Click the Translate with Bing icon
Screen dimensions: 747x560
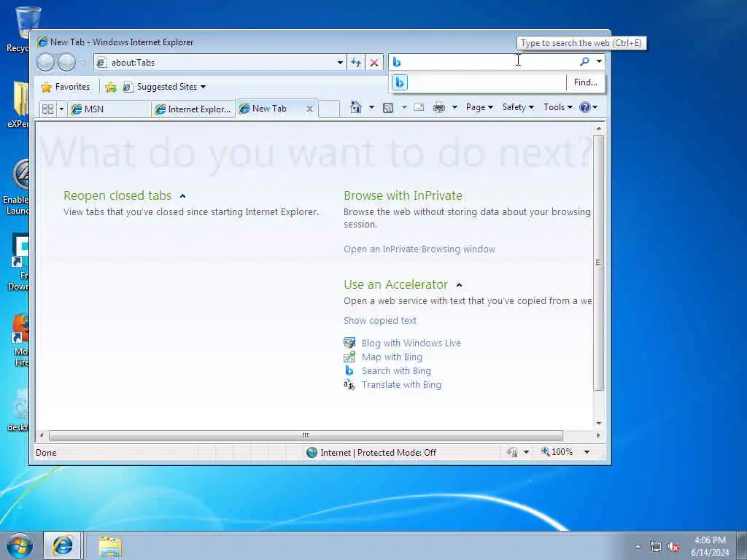click(x=349, y=384)
